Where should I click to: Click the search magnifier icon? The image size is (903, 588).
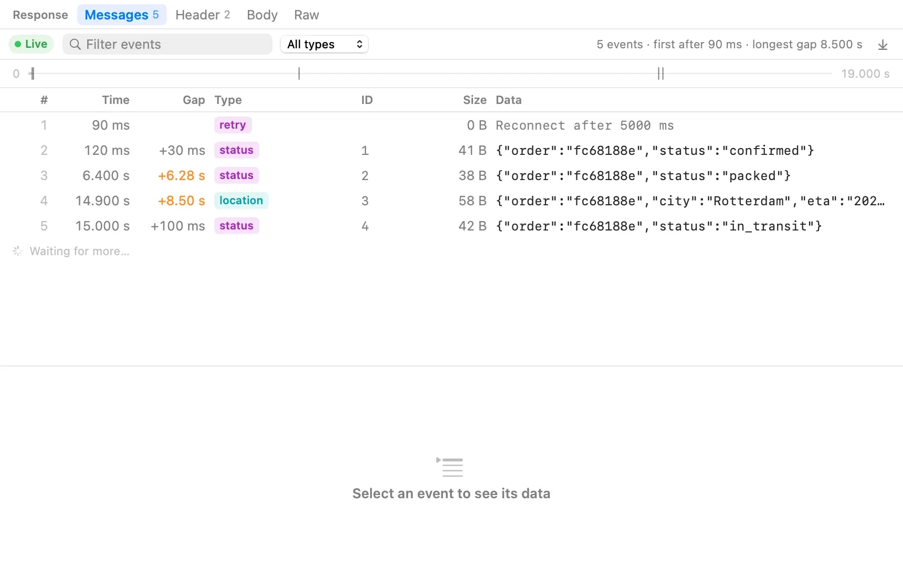click(75, 45)
